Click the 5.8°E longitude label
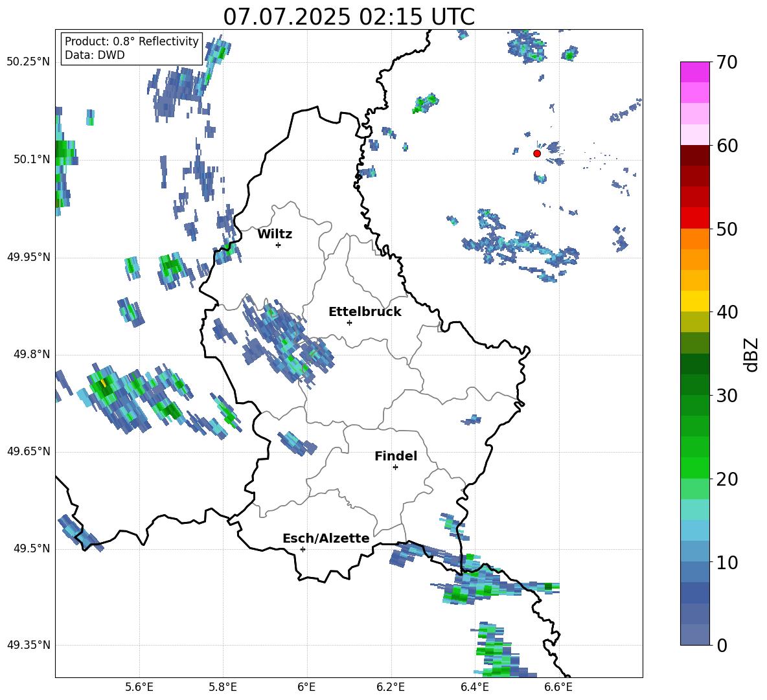 (223, 687)
